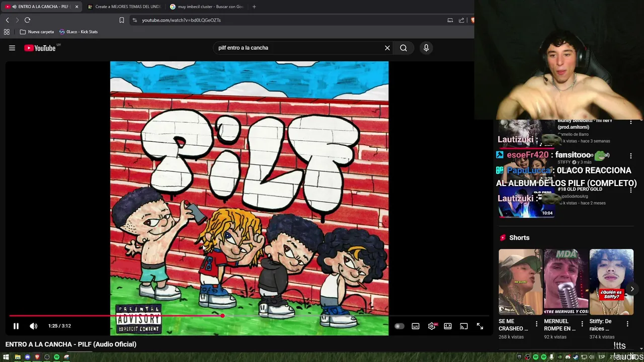Click the Shorts section heading
The width and height of the screenshot is (644, 362).
click(519, 238)
